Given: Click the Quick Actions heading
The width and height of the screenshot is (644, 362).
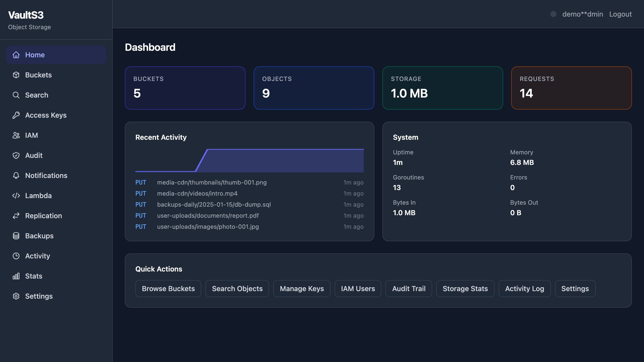Looking at the screenshot, I should [159, 269].
